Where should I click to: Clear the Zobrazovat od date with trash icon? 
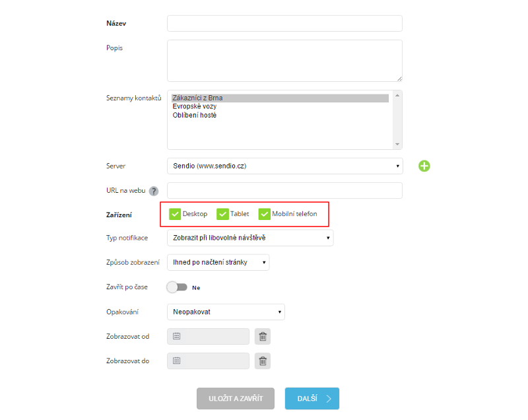(x=263, y=337)
